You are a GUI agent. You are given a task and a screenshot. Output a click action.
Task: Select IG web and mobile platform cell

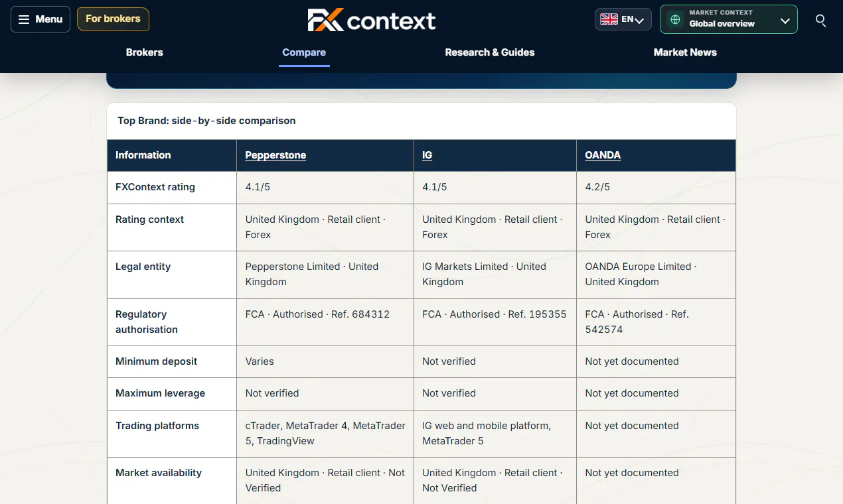click(x=495, y=434)
